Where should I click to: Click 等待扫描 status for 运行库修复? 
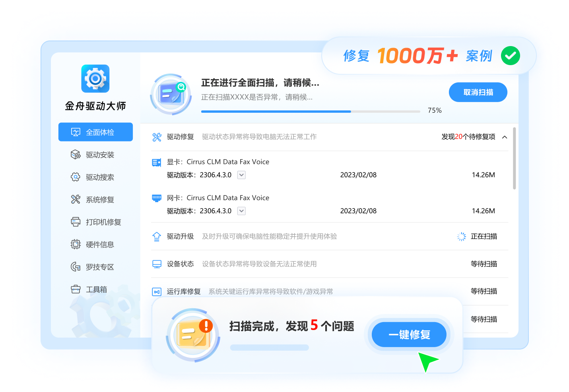(484, 291)
